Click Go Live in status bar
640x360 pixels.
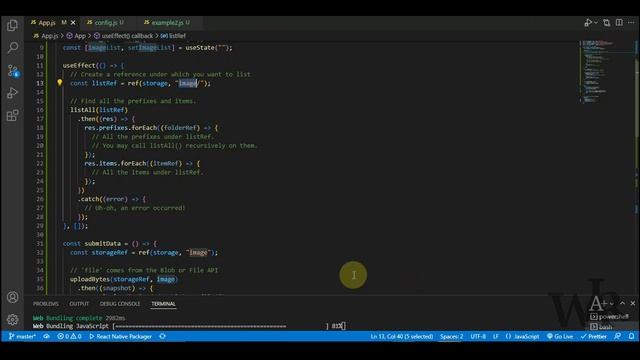pos(560,336)
